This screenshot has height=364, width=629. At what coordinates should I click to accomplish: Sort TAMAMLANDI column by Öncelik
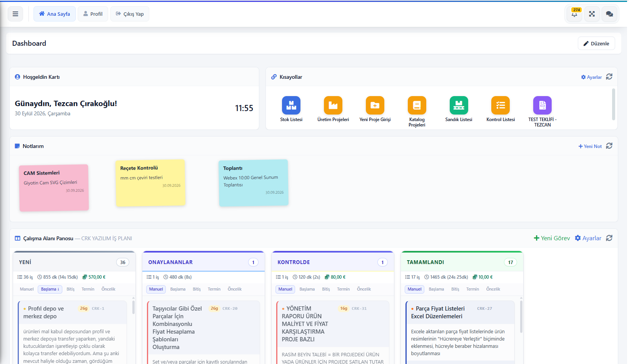493,289
